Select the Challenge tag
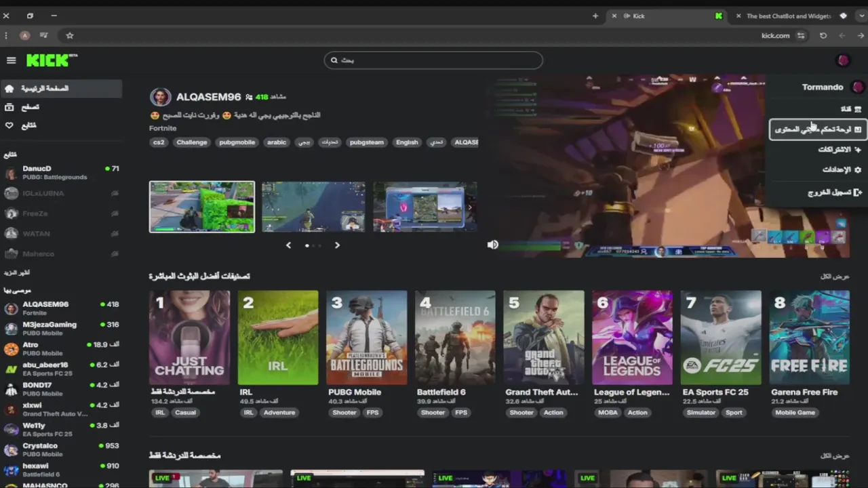The image size is (868, 488). (x=192, y=142)
